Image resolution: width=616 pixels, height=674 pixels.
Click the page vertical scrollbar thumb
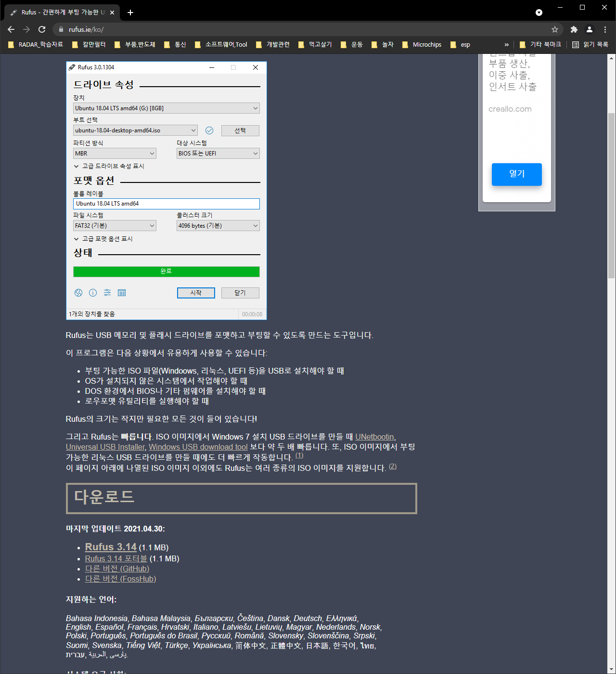pos(611,195)
